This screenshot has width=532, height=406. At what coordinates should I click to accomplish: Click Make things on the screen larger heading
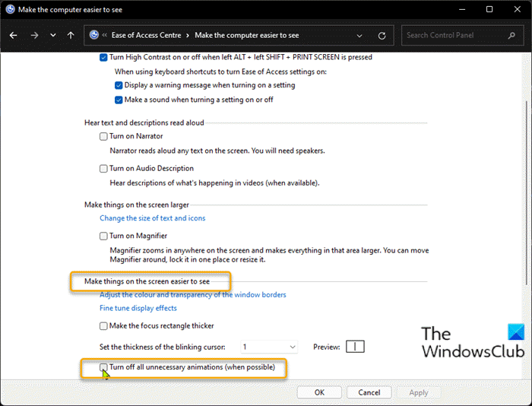[136, 205]
